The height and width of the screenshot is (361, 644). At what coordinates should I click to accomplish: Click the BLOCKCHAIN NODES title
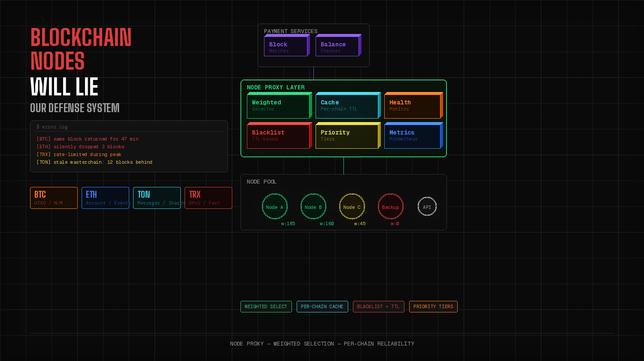click(x=81, y=49)
